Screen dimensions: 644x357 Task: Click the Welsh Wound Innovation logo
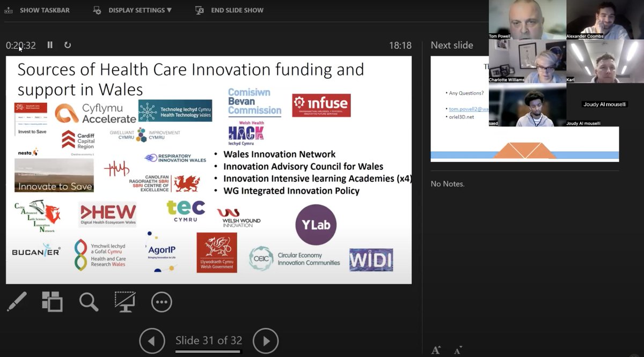coord(239,217)
